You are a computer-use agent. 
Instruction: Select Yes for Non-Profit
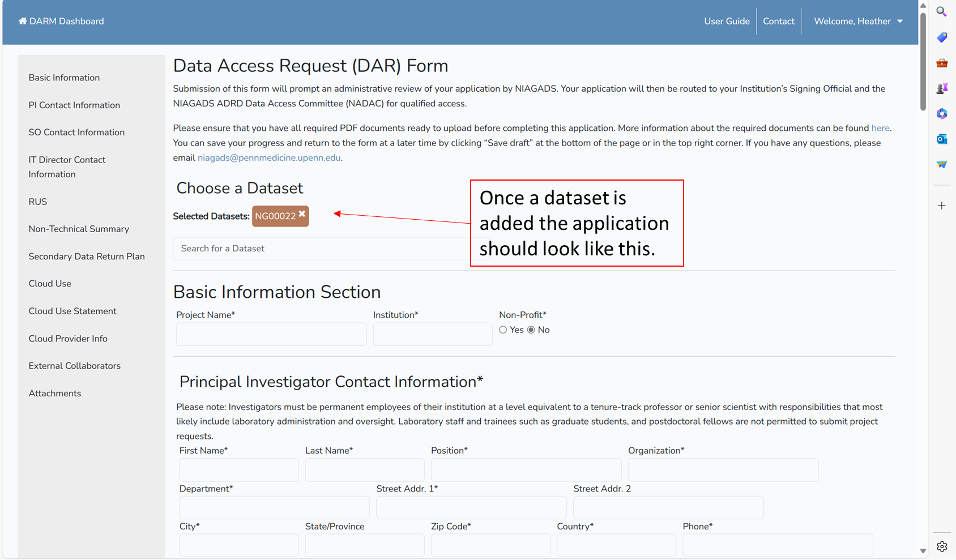[x=503, y=330]
